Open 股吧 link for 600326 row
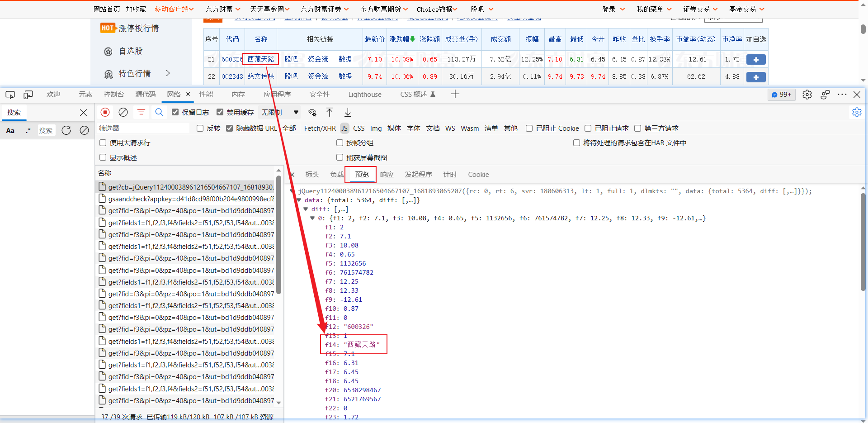 click(x=291, y=59)
